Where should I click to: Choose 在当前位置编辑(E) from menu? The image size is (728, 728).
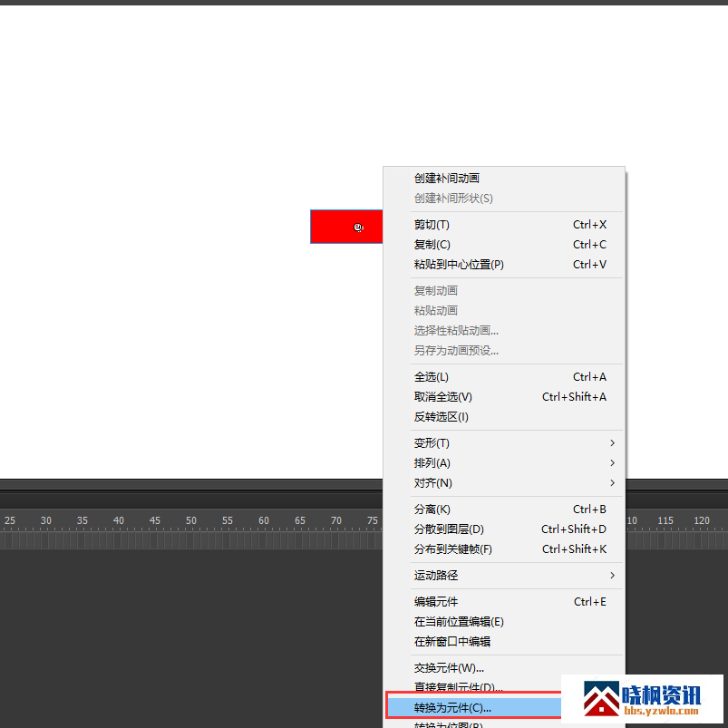[x=504, y=622]
